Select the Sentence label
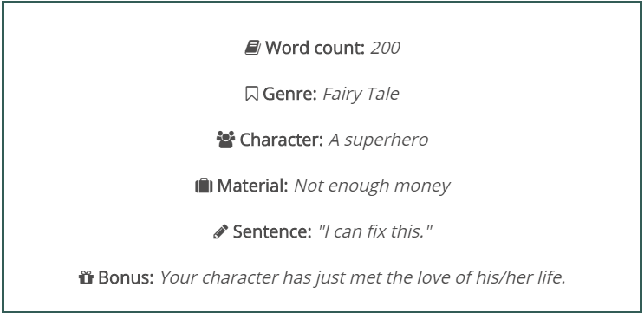This screenshot has width=644, height=313. click(272, 232)
